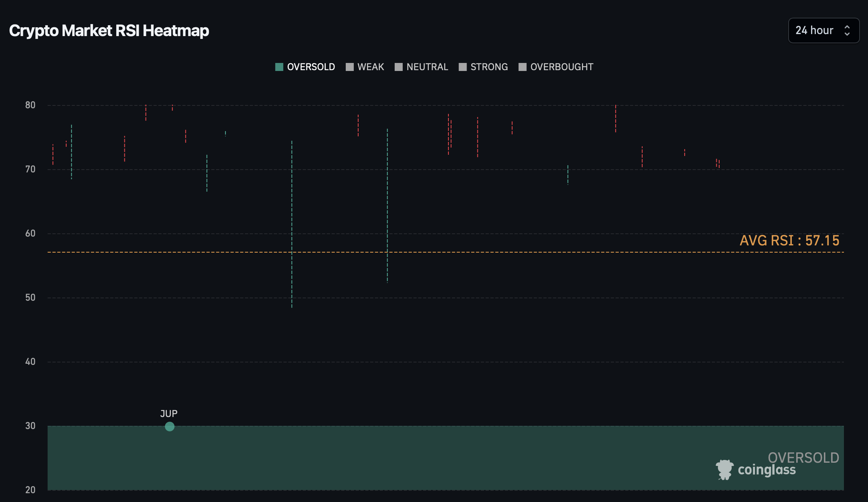Viewport: 868px width, 502px height.
Task: Enable the OVERBOUGHT legend series
Action: (556, 67)
